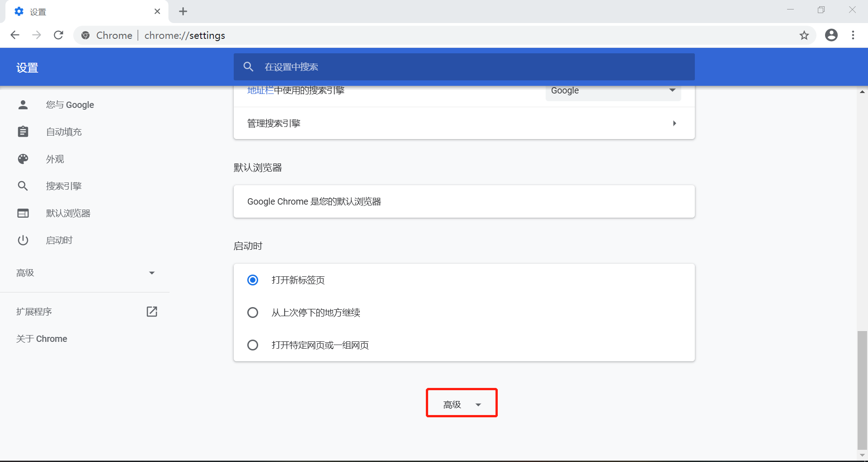The width and height of the screenshot is (868, 462).
Task: Click the 在设置中搜索 search field
Action: (464, 67)
